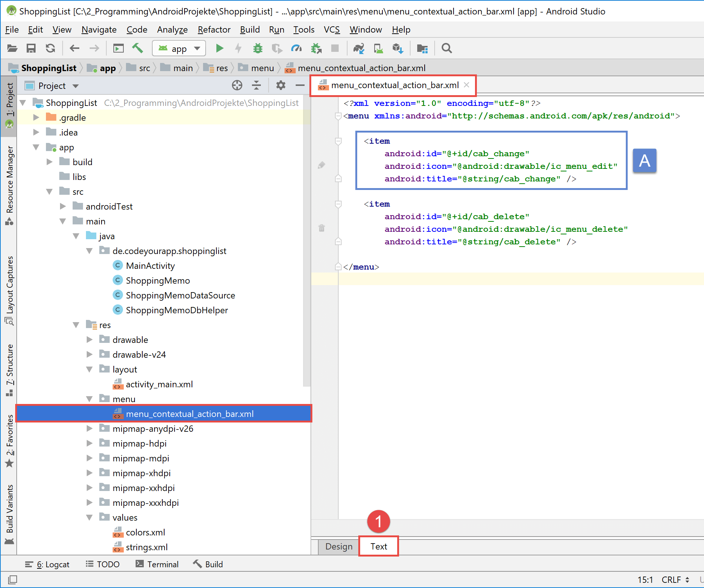Expand the build folder
Viewport: 704px width, 588px height.
pyautogui.click(x=49, y=162)
